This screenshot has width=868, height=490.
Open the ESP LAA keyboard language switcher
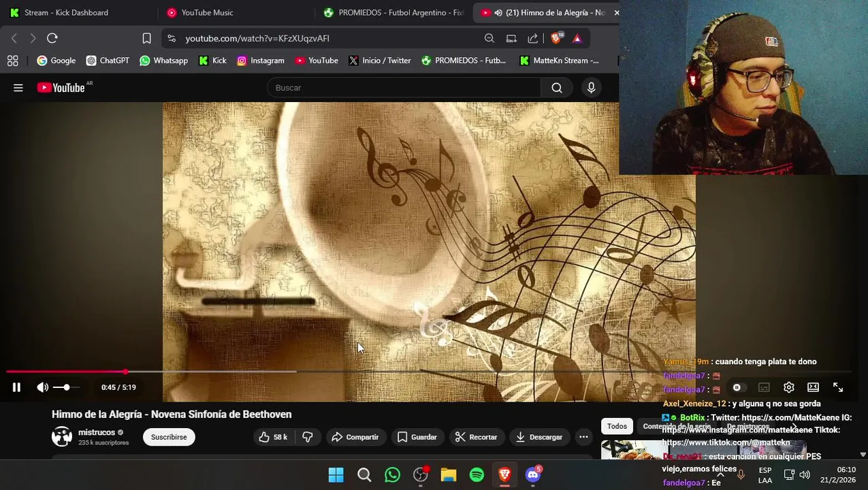(x=765, y=475)
